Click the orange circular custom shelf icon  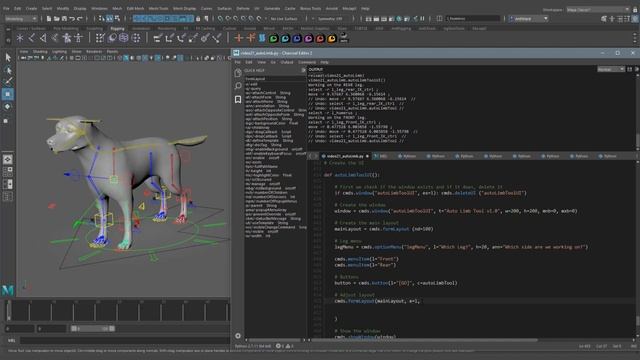click(332, 38)
